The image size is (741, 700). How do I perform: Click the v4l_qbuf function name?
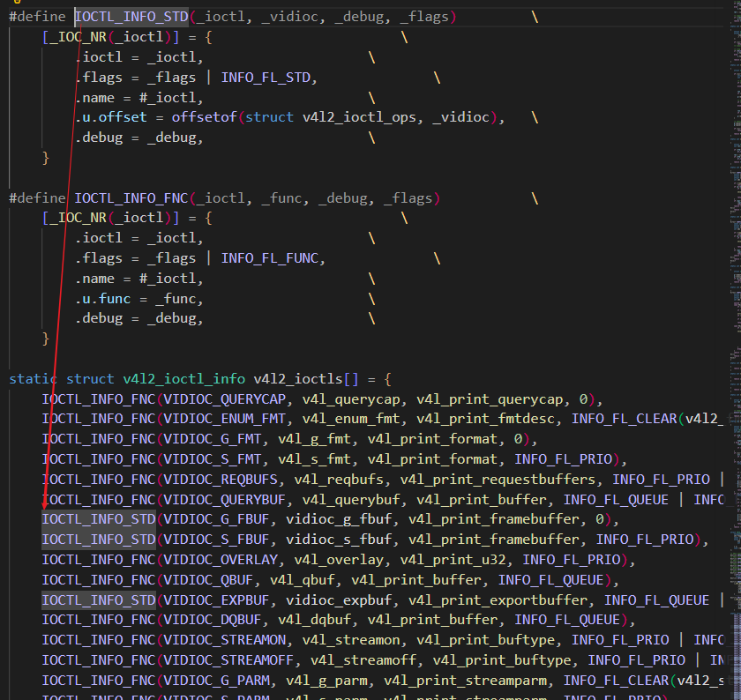302,580
